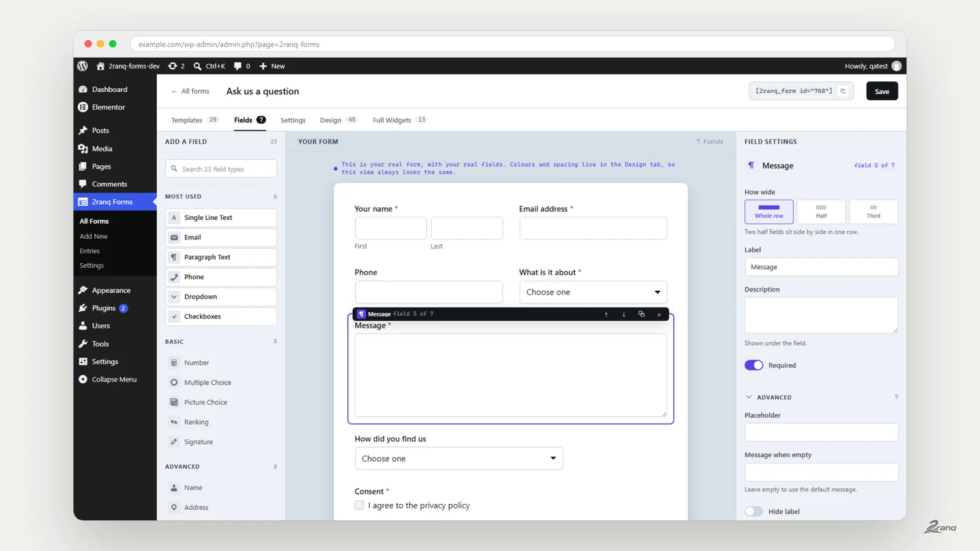
Task: Switch to the Design tab
Action: (x=338, y=120)
